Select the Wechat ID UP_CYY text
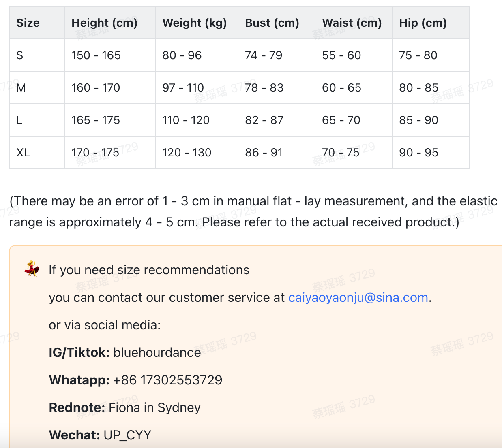This screenshot has width=502, height=448. coord(127,435)
